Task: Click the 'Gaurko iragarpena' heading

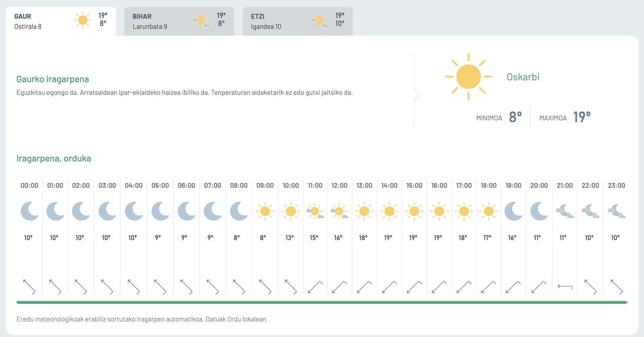Action: (x=53, y=79)
